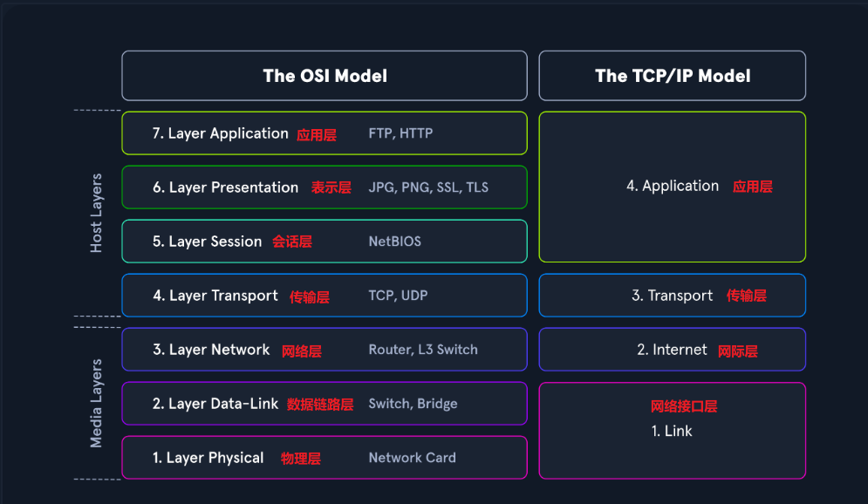
Task: Click the "Switch, Bridge" devices text
Action: click(x=413, y=404)
